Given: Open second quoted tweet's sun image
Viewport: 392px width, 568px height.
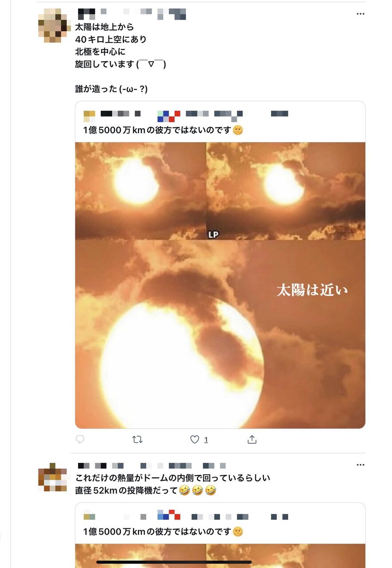Looking at the screenshot, I should pyautogui.click(x=220, y=556).
